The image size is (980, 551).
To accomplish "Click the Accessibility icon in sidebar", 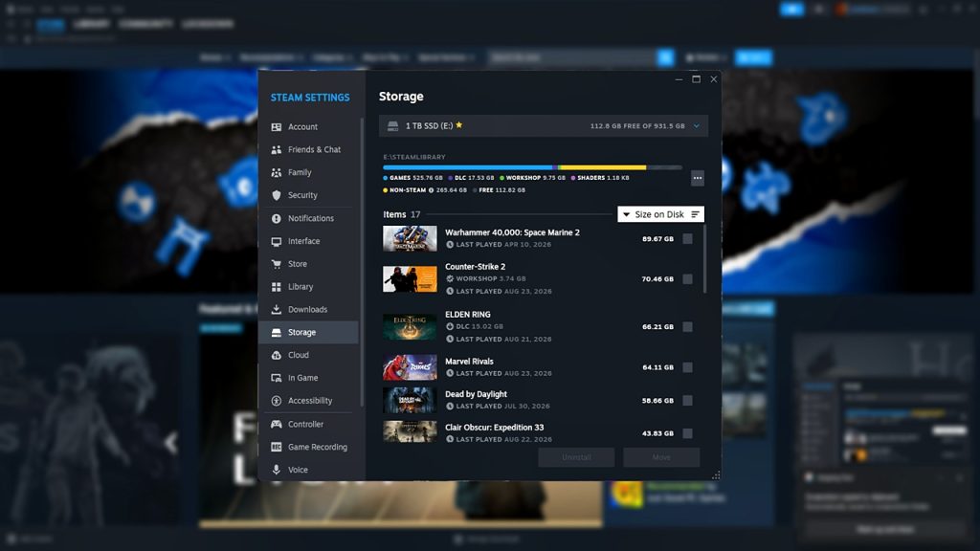I will (277, 401).
